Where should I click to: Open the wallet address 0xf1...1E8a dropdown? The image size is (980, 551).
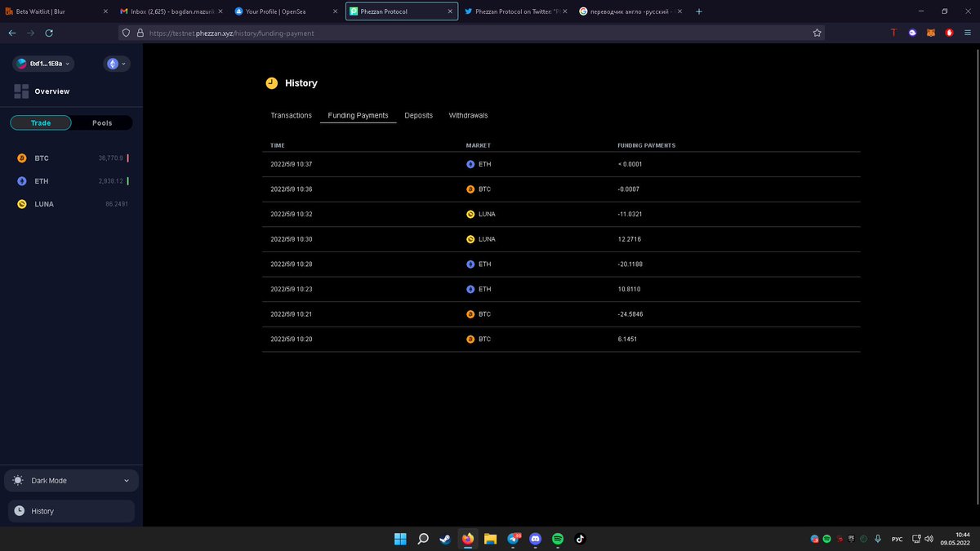pyautogui.click(x=42, y=64)
